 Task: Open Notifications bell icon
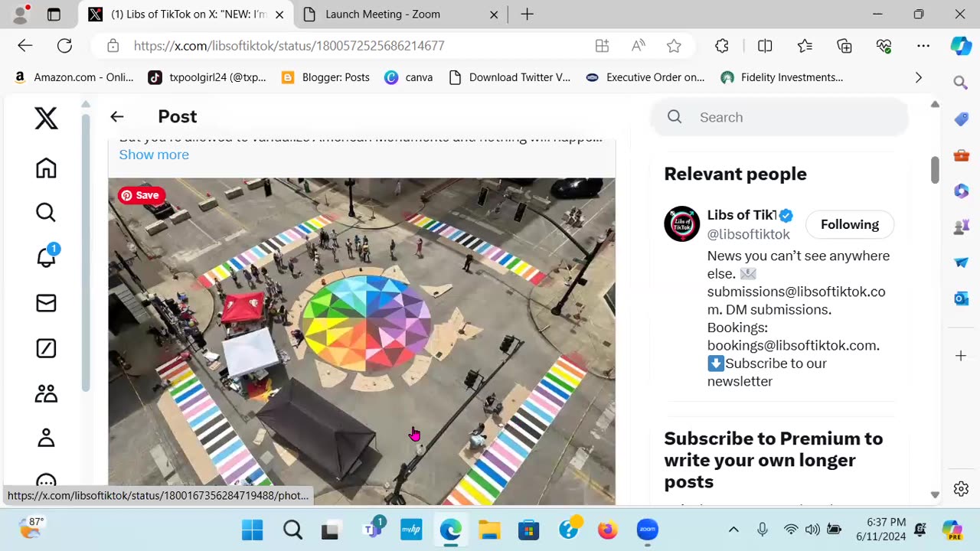[46, 257]
